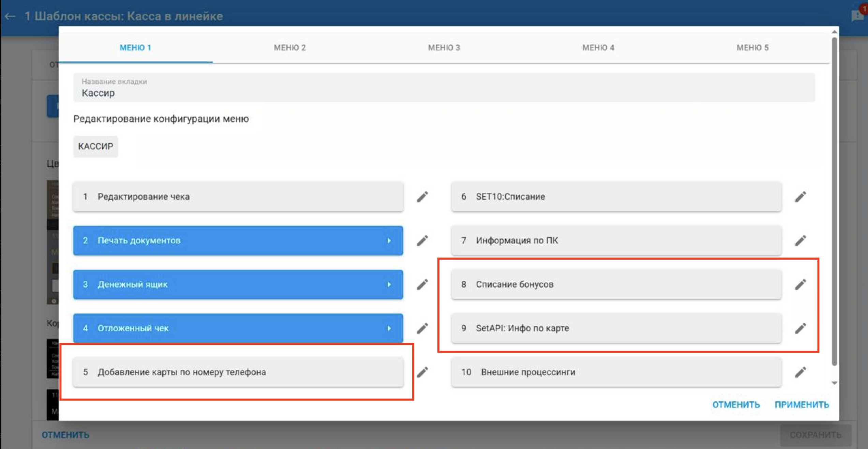
Task: Expand the Печать документов submenu arrow
Action: tap(389, 241)
